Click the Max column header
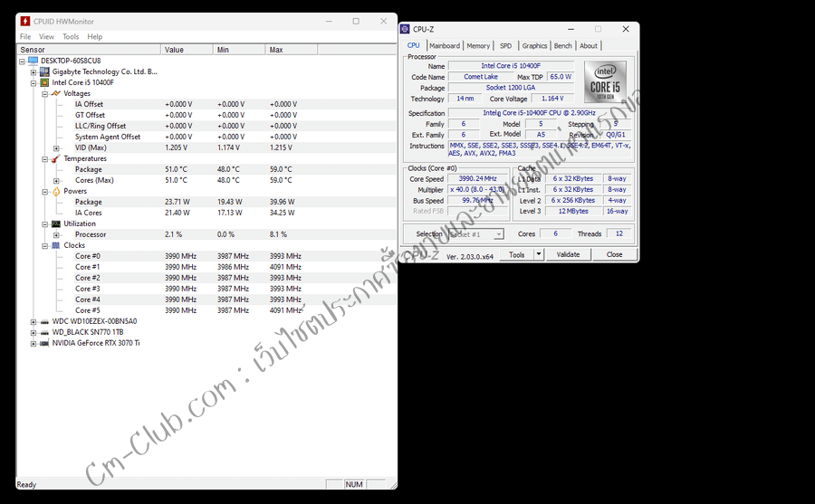 (x=292, y=50)
